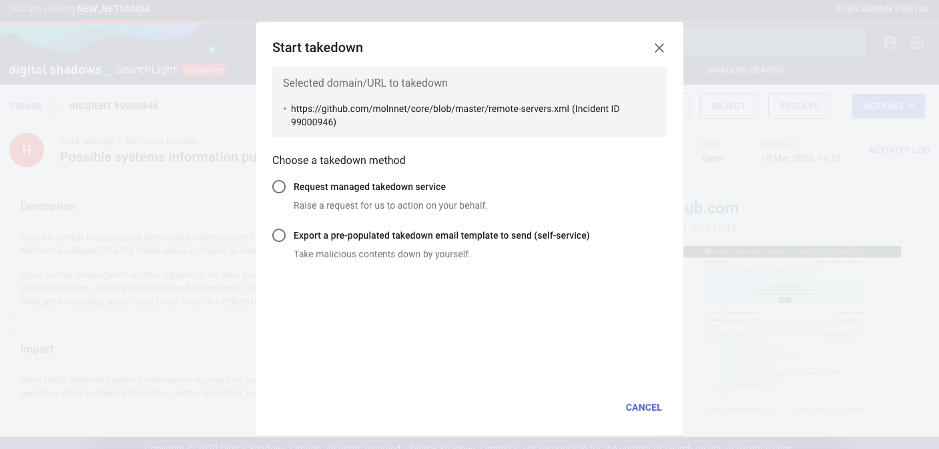The height and width of the screenshot is (449, 939).
Task: Click the Triage breadcrumb link
Action: [x=26, y=106]
